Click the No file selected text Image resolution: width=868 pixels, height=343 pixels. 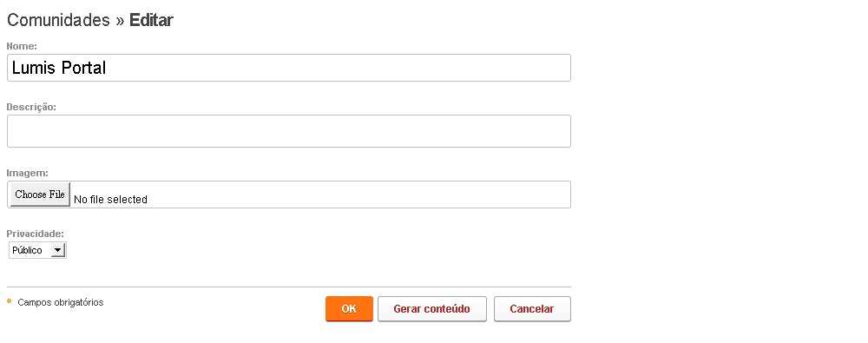tap(111, 200)
